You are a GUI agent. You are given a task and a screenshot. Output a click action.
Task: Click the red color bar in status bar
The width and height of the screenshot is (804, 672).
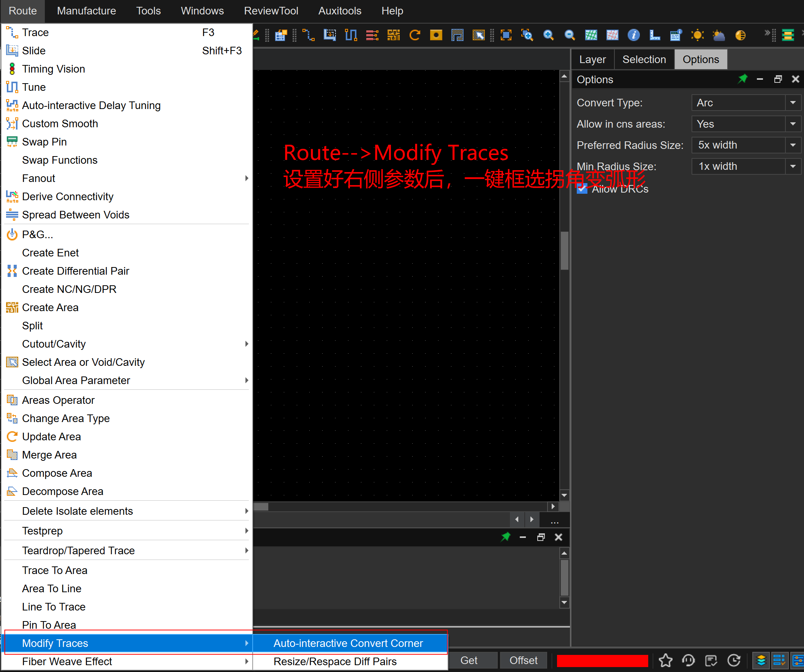pyautogui.click(x=602, y=661)
